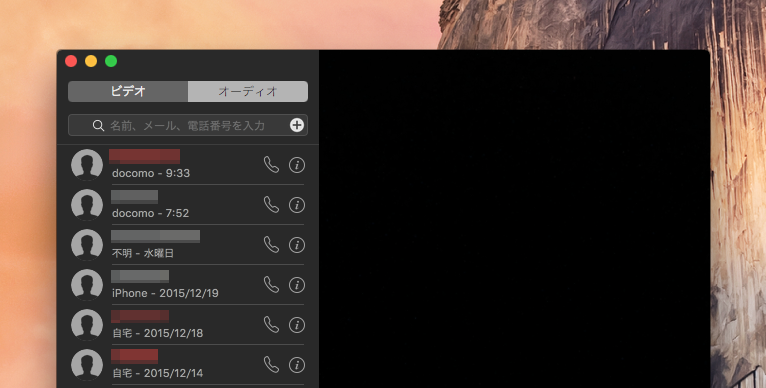
Task: Click the avatar of docomo - 7:52 entry
Action: pos(87,205)
